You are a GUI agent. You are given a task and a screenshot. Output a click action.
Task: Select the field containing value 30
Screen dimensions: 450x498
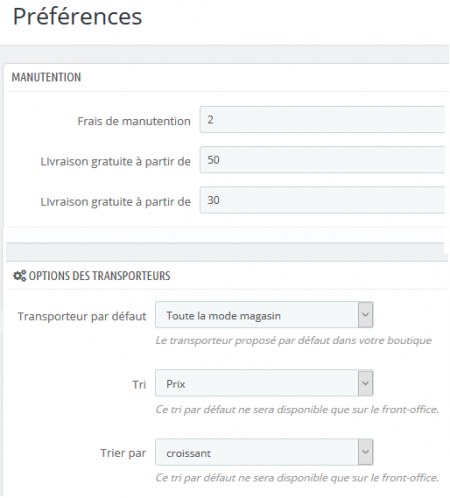(322, 200)
